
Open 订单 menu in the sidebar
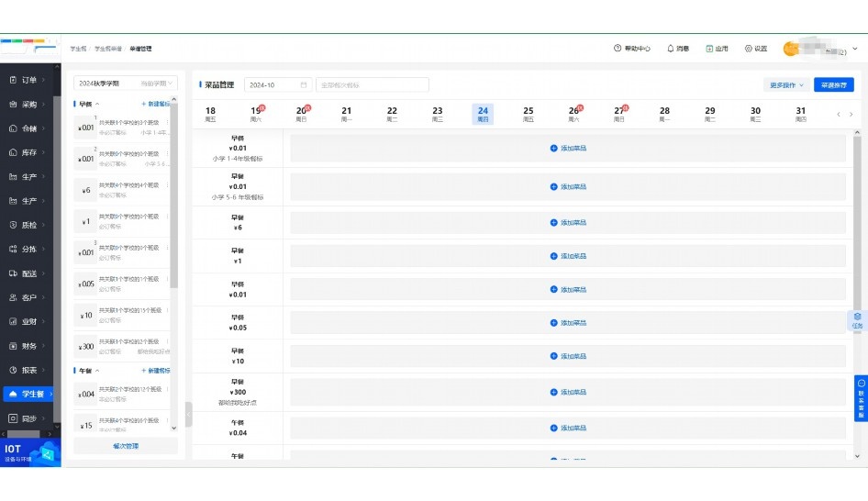pos(29,81)
